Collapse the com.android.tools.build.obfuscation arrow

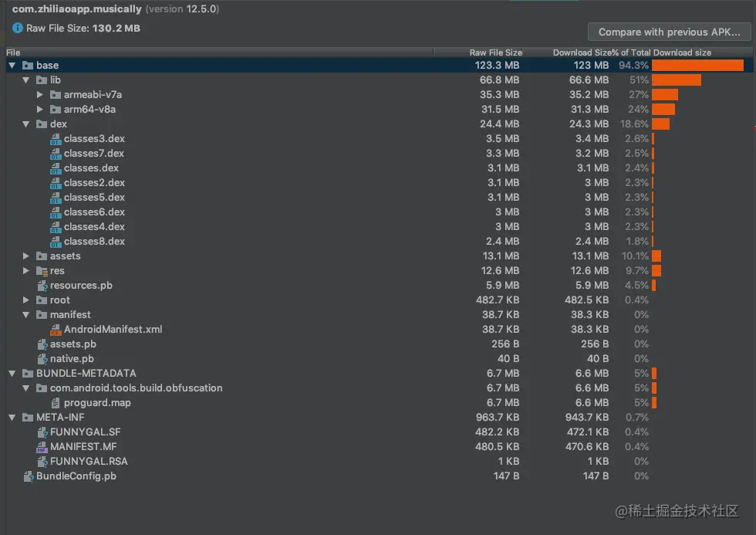pos(26,388)
